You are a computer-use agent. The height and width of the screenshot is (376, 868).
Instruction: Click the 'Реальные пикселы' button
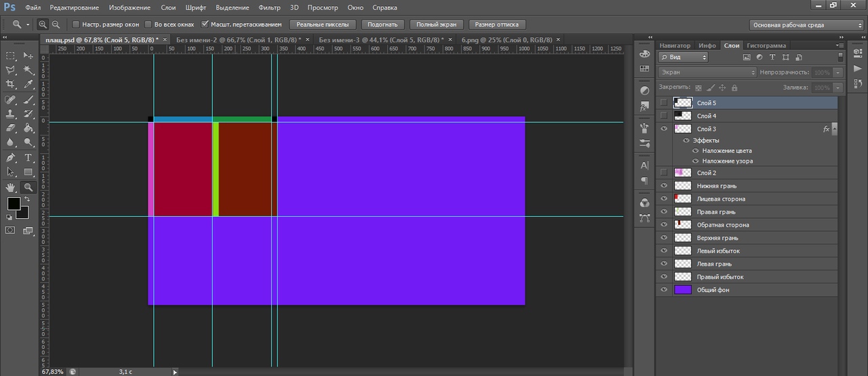coord(323,24)
